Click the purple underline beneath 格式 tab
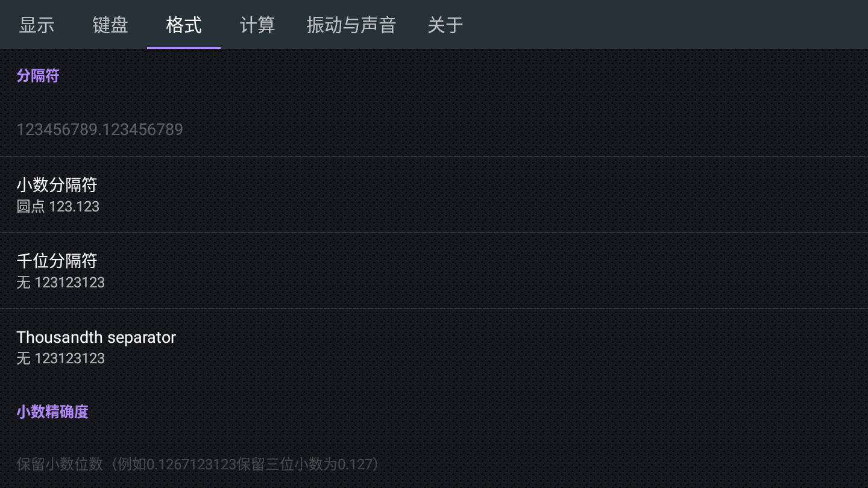This screenshot has height=488, width=868. coord(184,47)
